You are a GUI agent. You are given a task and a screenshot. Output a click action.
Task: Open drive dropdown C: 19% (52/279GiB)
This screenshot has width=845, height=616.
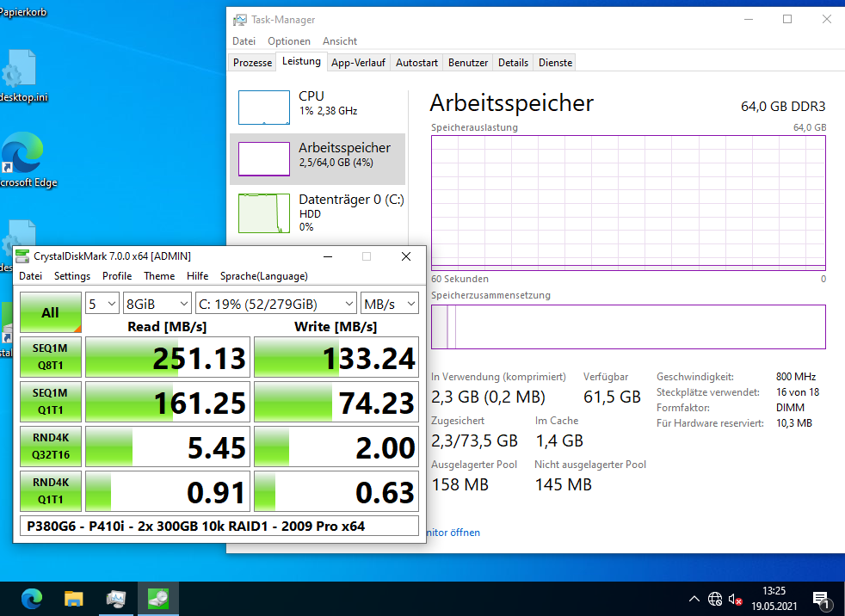click(276, 304)
